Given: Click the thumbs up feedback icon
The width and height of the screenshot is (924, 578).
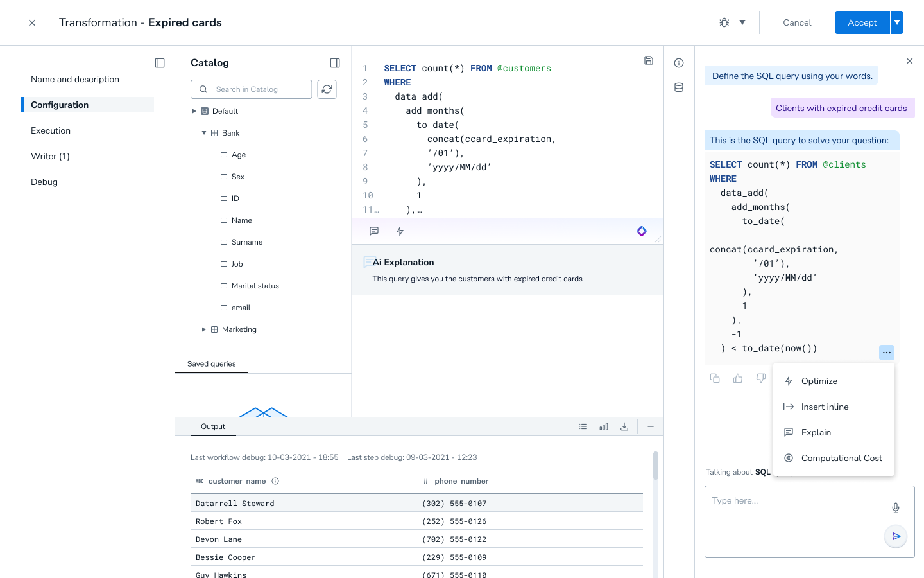Looking at the screenshot, I should 738,378.
